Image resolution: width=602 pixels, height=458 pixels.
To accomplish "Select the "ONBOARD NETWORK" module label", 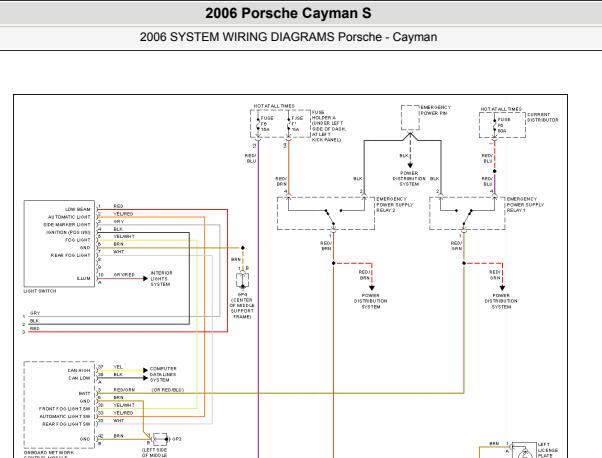I will click(x=49, y=453).
